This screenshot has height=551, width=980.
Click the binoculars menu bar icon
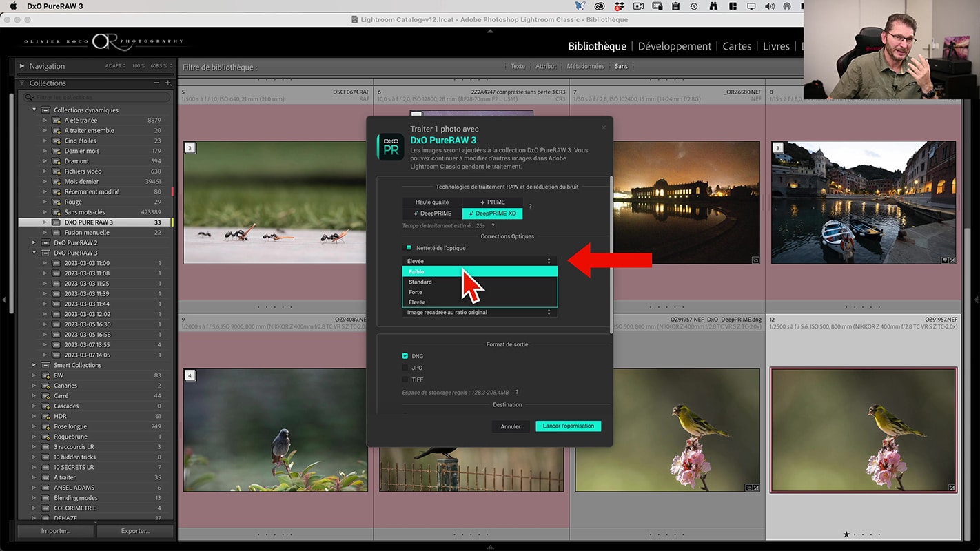(x=713, y=6)
